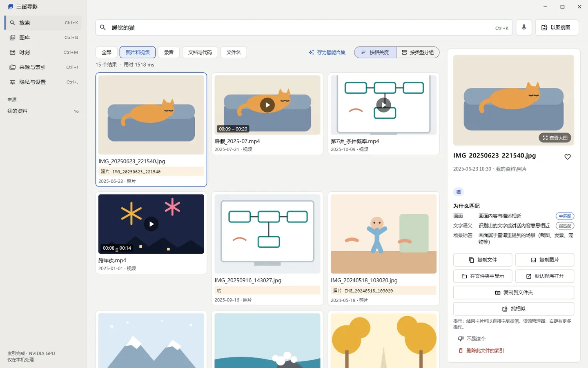Image resolution: width=588 pixels, height=368 pixels.
Task: Open 时刻 in the sidebar
Action: 43,52
